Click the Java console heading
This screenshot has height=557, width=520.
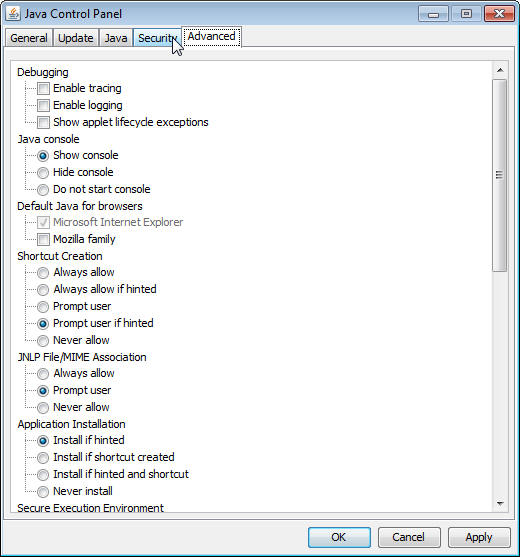48,139
